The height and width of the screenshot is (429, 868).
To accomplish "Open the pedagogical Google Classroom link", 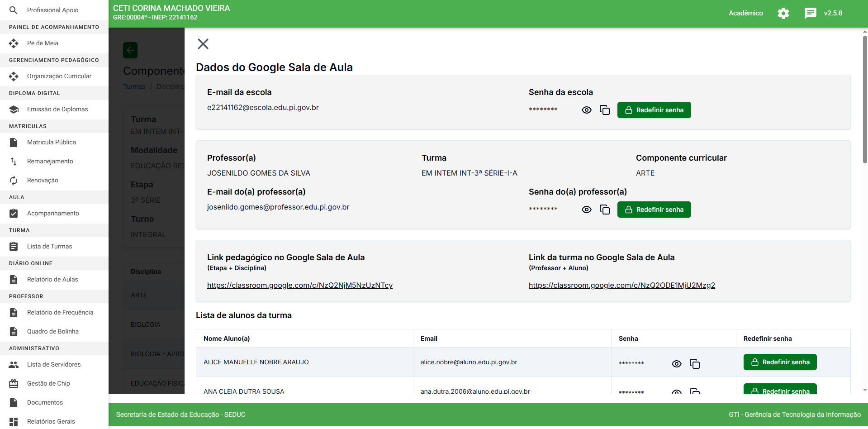I will click(x=299, y=285).
